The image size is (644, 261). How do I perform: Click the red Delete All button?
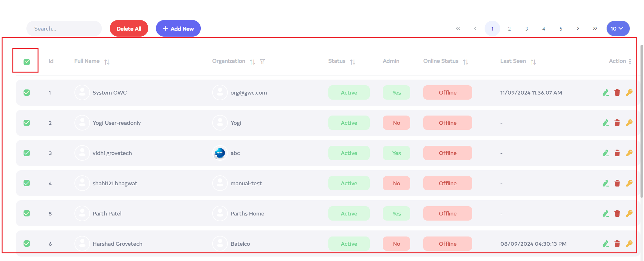(129, 29)
